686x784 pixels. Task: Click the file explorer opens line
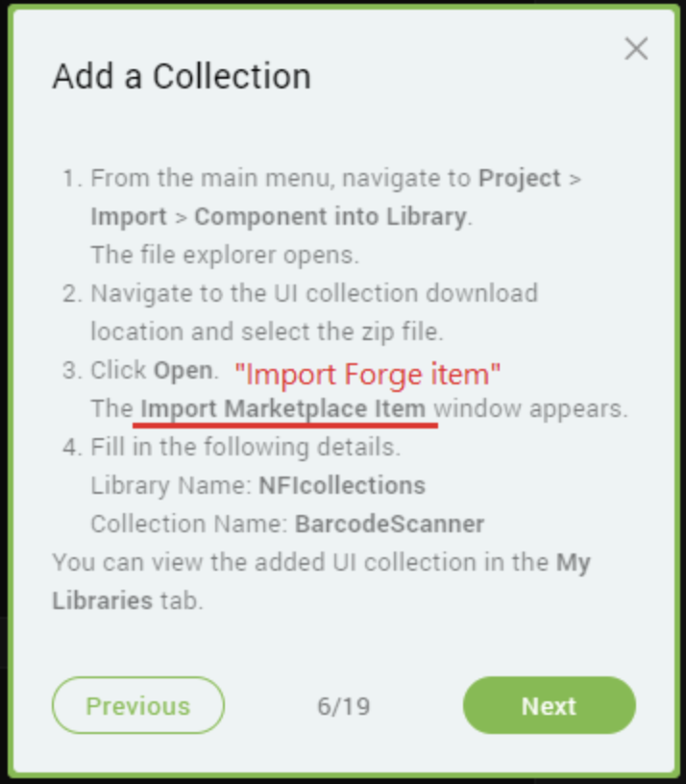[225, 255]
